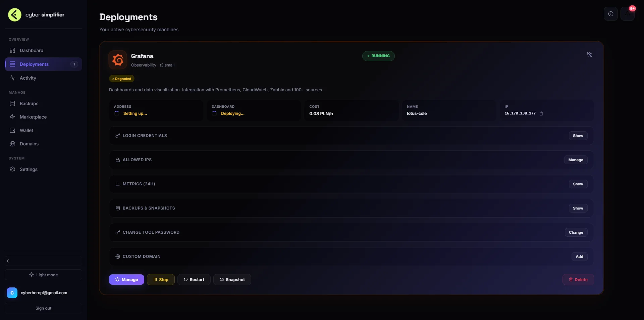Show the 24h metrics
This screenshot has width=644, height=320.
coord(578,184)
